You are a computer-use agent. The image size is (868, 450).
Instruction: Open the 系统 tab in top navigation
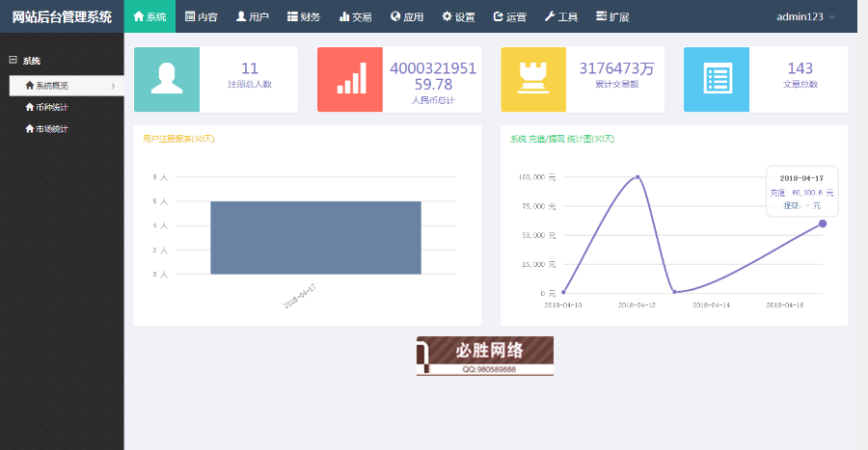pyautogui.click(x=149, y=16)
